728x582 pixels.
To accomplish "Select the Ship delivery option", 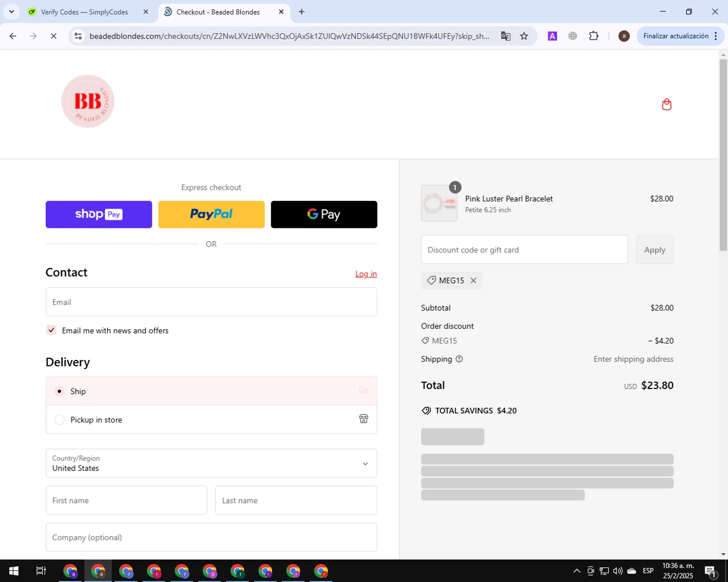I will pos(211,391).
